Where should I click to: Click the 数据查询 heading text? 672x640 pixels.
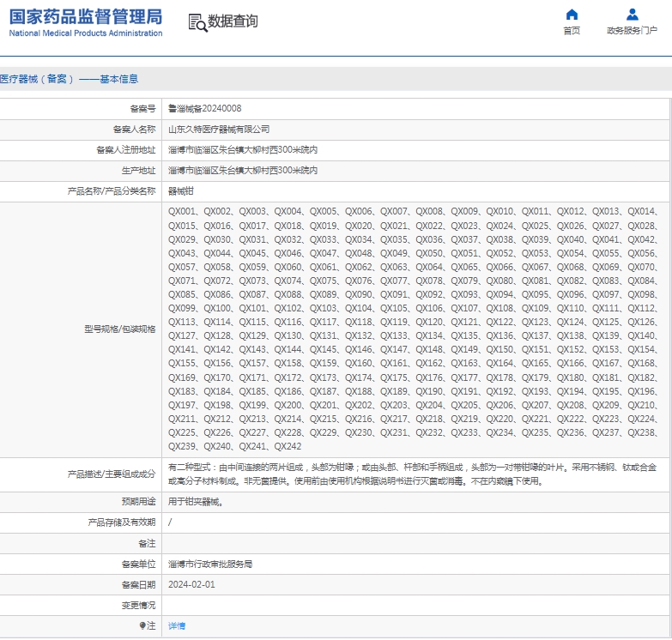click(233, 21)
